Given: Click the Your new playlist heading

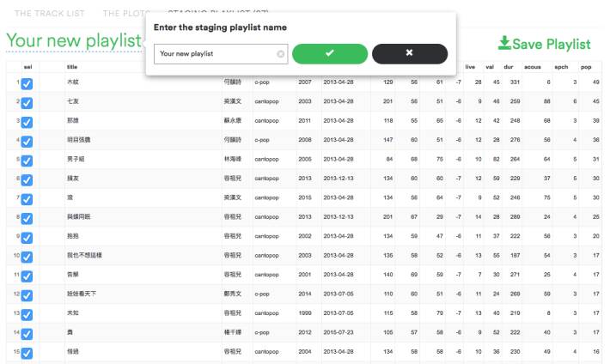Looking at the screenshot, I should click(74, 40).
